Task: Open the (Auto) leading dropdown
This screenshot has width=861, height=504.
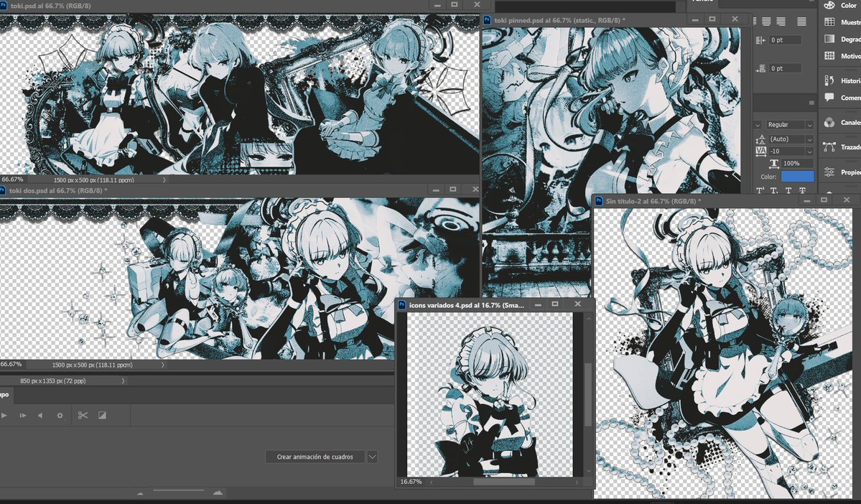Action: [x=809, y=139]
